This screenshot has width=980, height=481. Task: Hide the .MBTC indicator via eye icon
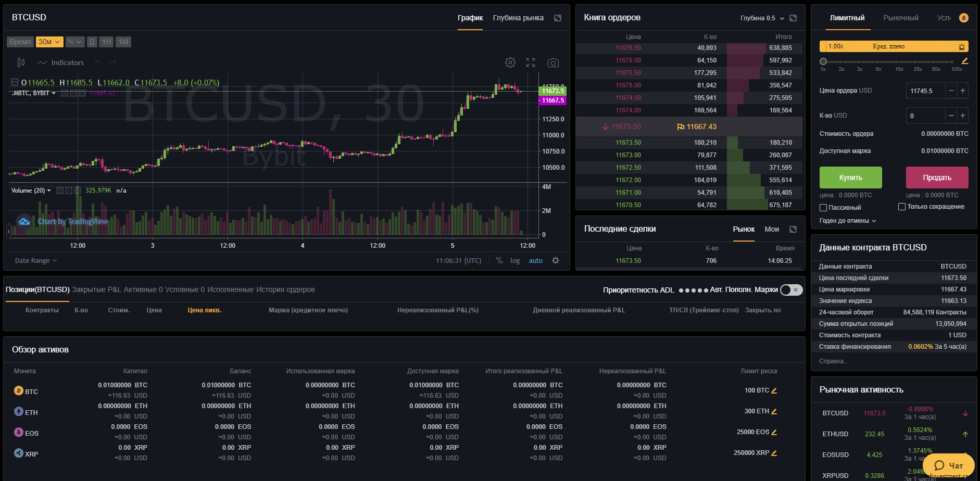click(65, 93)
